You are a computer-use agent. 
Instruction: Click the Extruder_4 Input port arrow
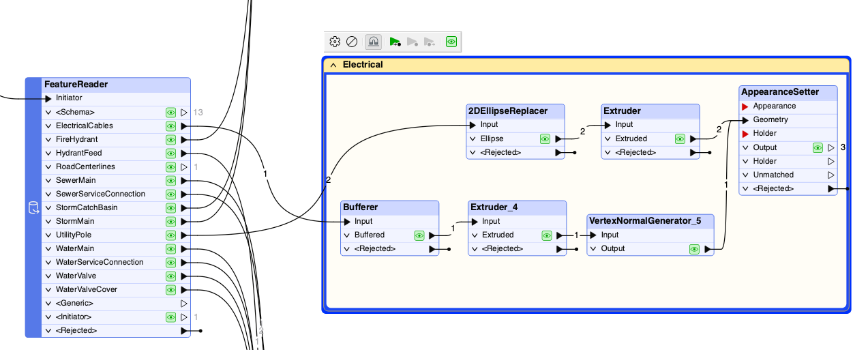pos(475,221)
